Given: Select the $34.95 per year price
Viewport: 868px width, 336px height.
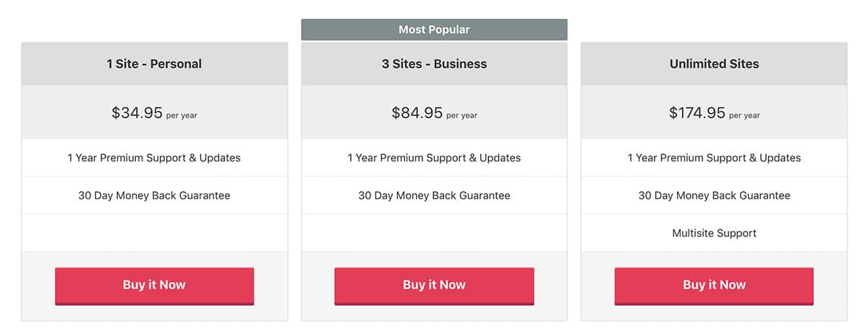Looking at the screenshot, I should [x=154, y=113].
